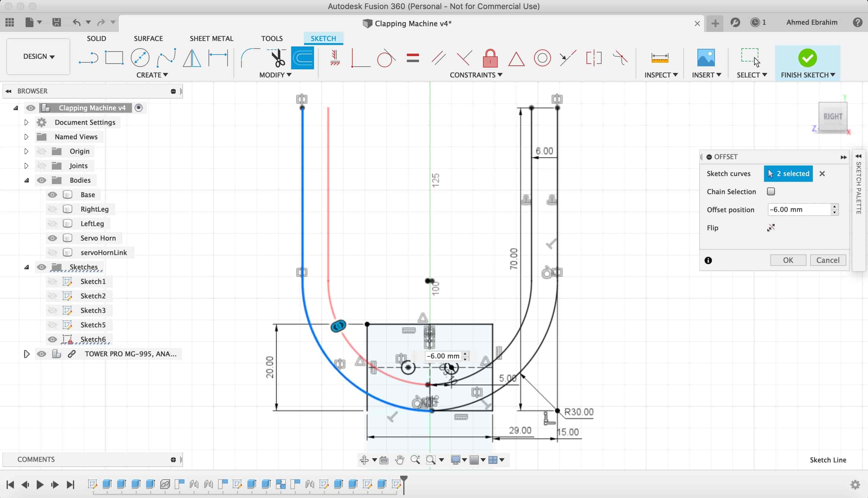This screenshot has width=868, height=498.
Task: Expand the TOWER PRO MG-995 component
Action: (26, 354)
